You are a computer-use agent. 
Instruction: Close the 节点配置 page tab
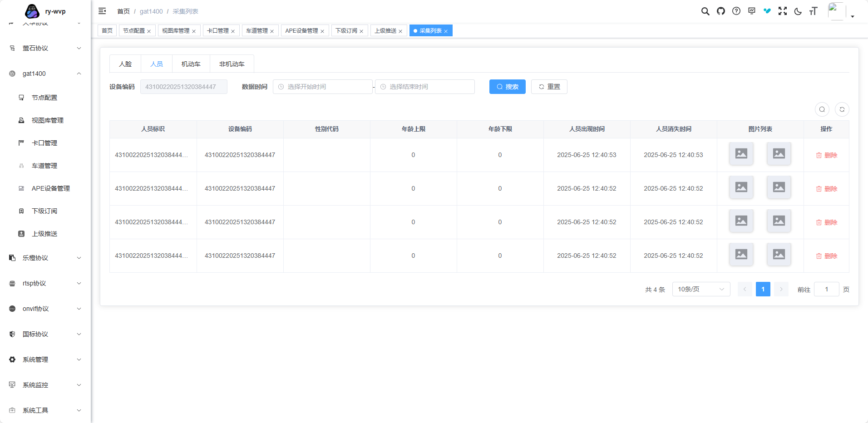pyautogui.click(x=149, y=31)
